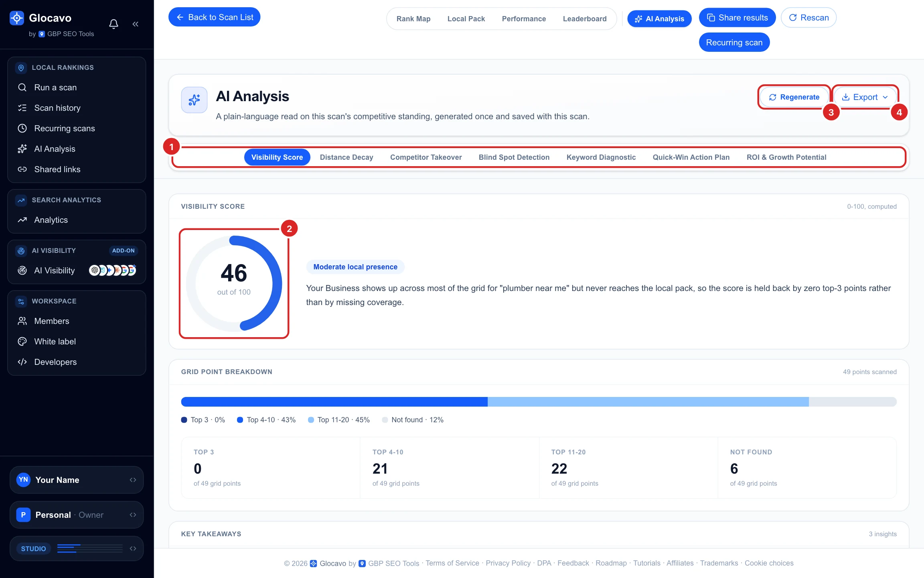
Task: Click the Shared links chain icon
Action: pyautogui.click(x=22, y=169)
